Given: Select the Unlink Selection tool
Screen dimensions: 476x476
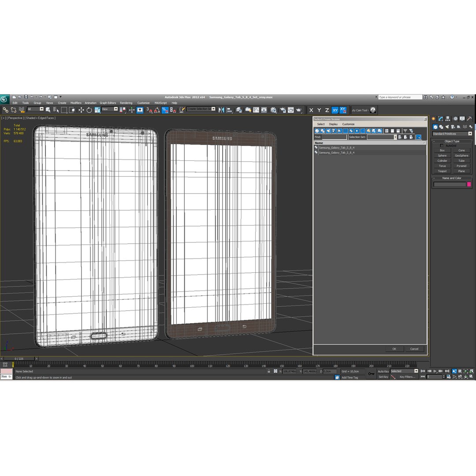Looking at the screenshot, I should click(x=13, y=110).
